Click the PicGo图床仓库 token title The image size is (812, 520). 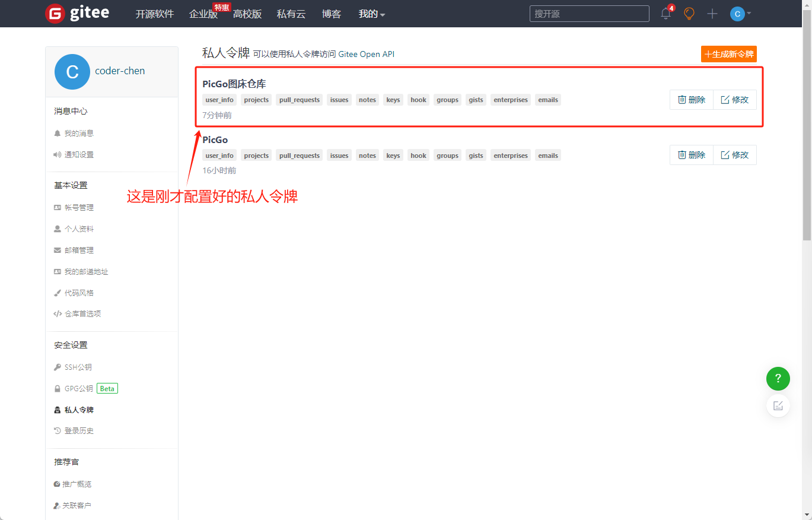[234, 84]
